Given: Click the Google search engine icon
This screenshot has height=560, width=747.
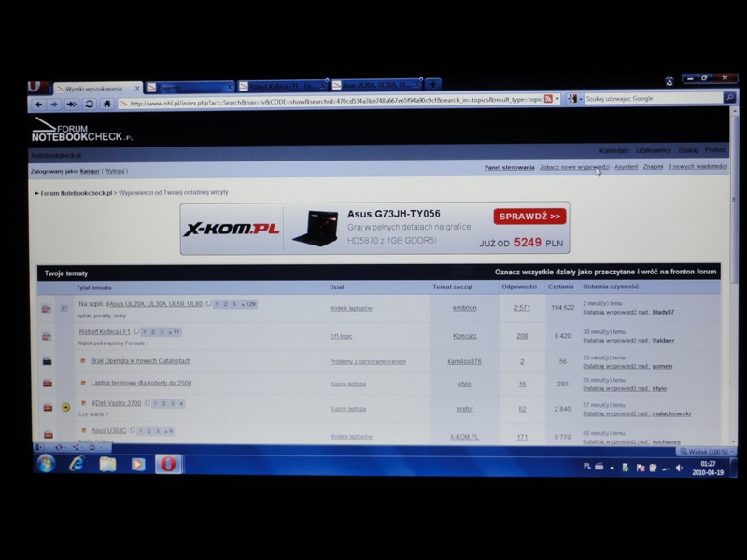Looking at the screenshot, I should 572,99.
